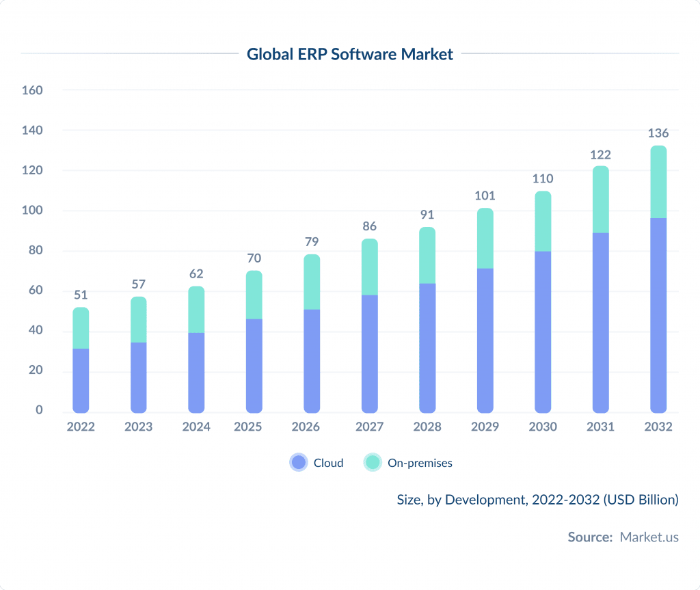The image size is (700, 590).
Task: Click the Cloud legend marker icon
Action: 297,462
